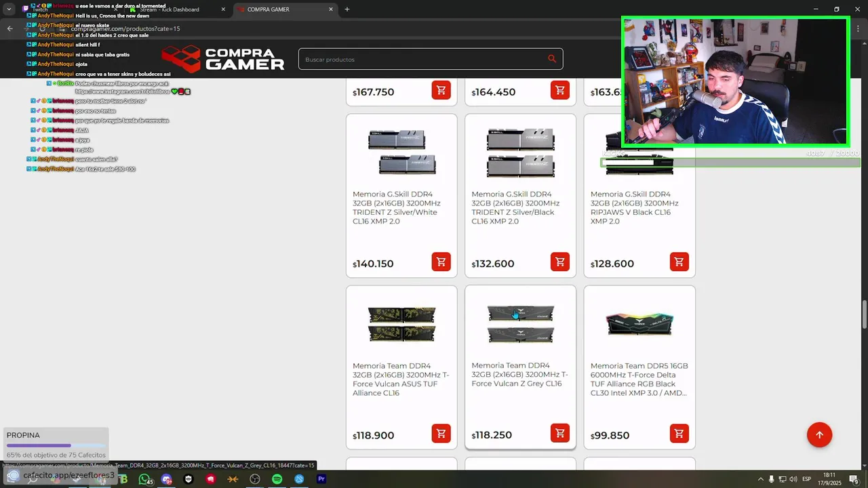This screenshot has height=488, width=868.
Task: Open the white-black badge app in taskbar
Action: [189, 479]
